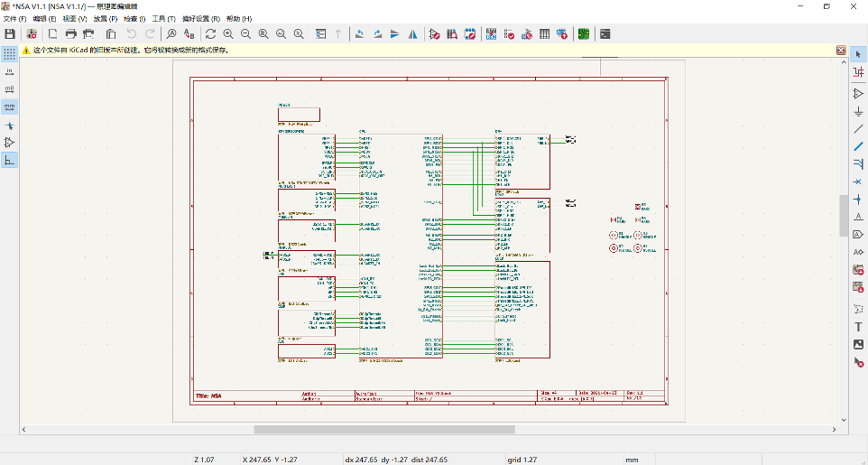Click the Save schematic icon

(x=10, y=33)
